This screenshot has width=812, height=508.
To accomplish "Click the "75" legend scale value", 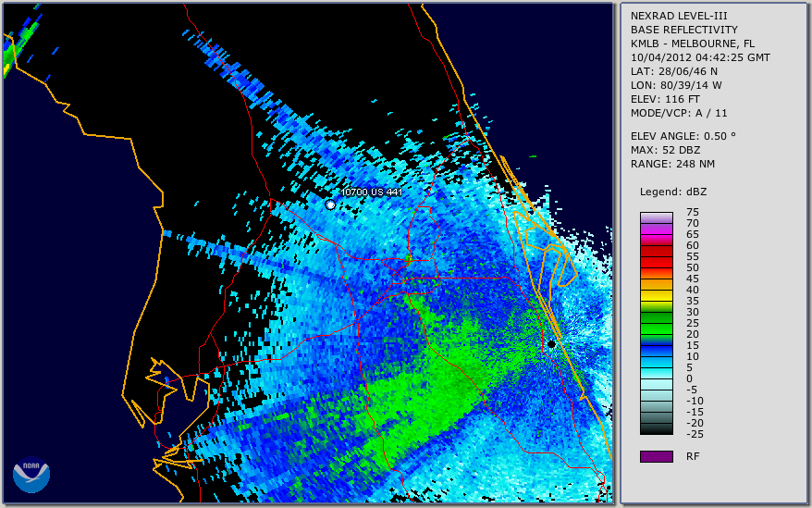I will click(x=693, y=212).
